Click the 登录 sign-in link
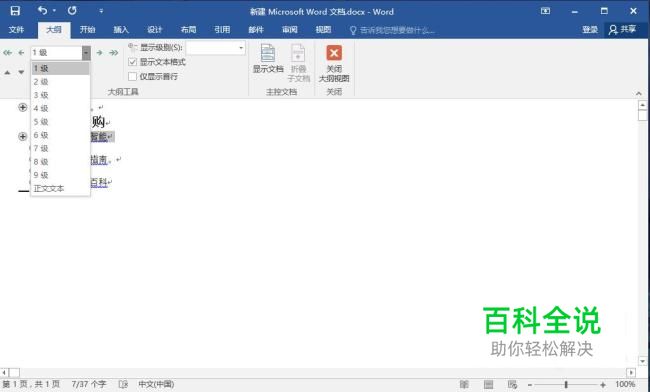 point(589,30)
